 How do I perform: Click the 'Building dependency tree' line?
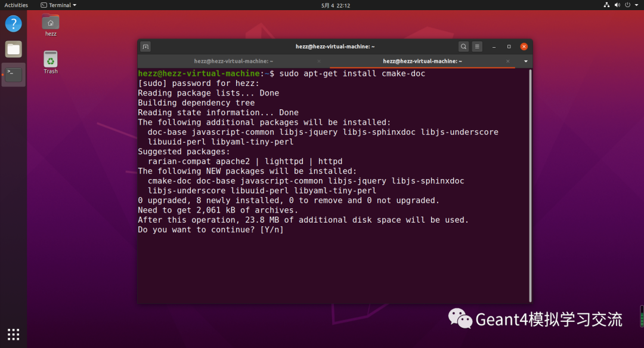[x=196, y=103]
